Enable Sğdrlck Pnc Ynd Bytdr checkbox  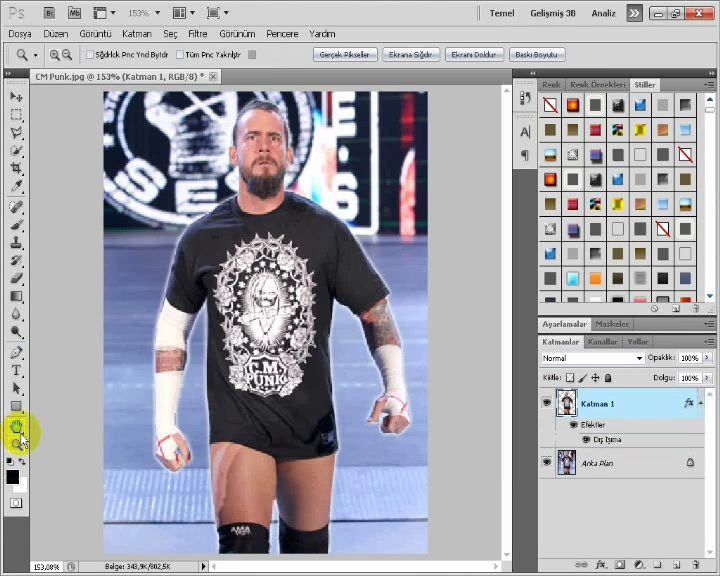pos(90,55)
